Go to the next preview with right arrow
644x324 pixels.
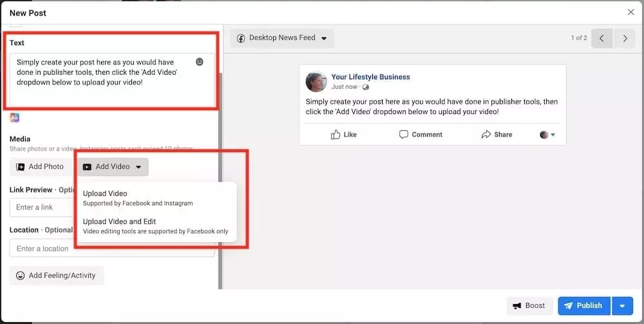(x=625, y=38)
